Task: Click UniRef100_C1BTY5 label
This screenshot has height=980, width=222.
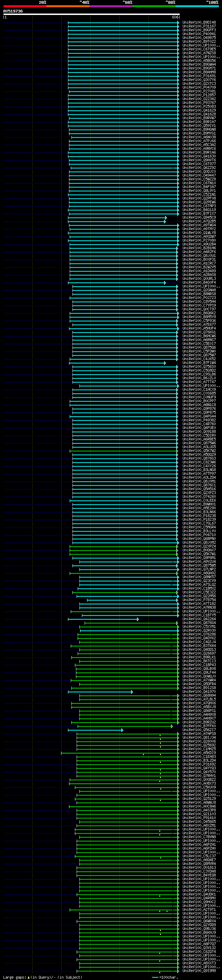Action: click(x=199, y=615)
